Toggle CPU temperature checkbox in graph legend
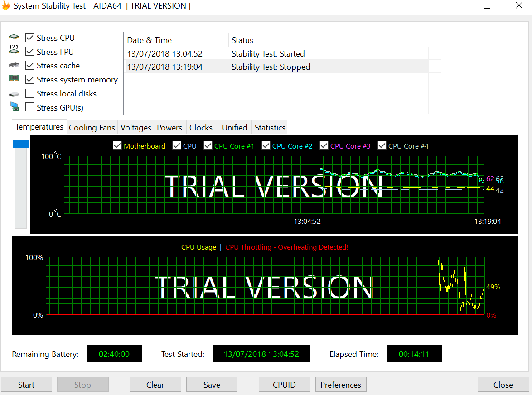The image size is (532, 395). [x=177, y=146]
